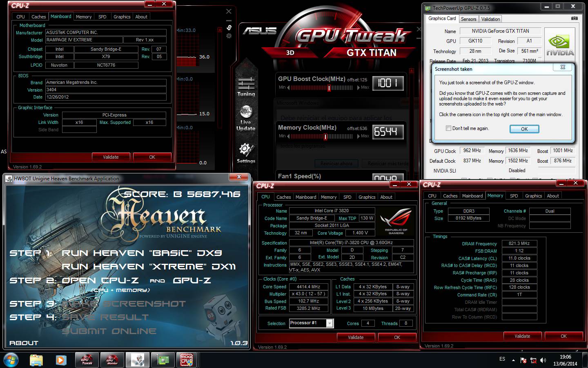Switch to GPU-Z taskbar icon
Viewport: 588px width, 368px height.
pyautogui.click(x=163, y=360)
